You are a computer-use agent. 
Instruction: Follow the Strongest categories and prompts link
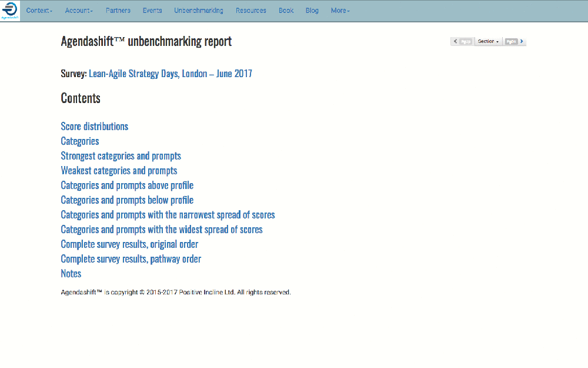(121, 155)
